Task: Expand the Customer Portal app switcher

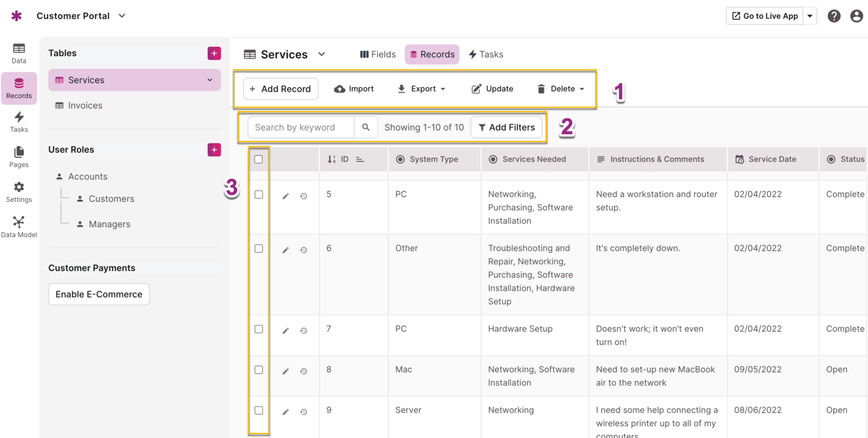Action: click(122, 16)
